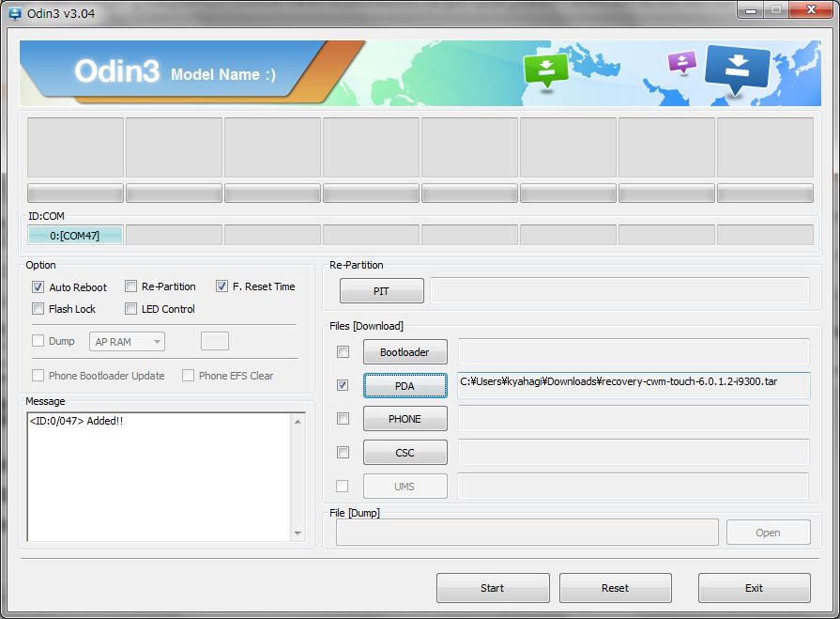Click the File [Dump] path field

pos(527,533)
